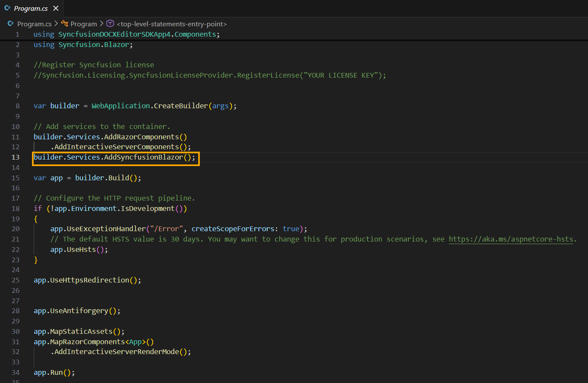The width and height of the screenshot is (588, 383).
Task: Open the Program breadcrumb symbol picker
Action: click(84, 24)
